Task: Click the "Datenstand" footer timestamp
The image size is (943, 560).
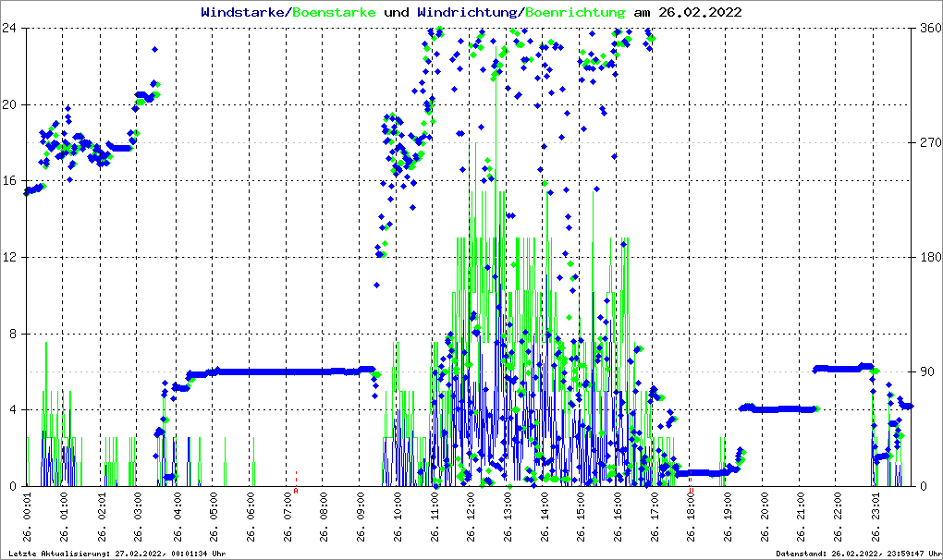Action: pos(858,554)
